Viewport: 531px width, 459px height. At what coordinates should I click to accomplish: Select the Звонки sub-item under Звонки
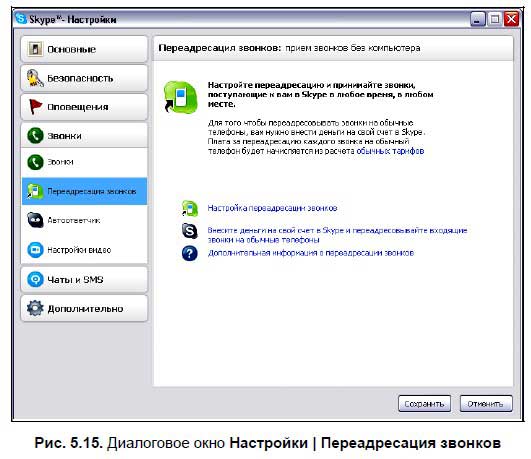[x=84, y=162]
